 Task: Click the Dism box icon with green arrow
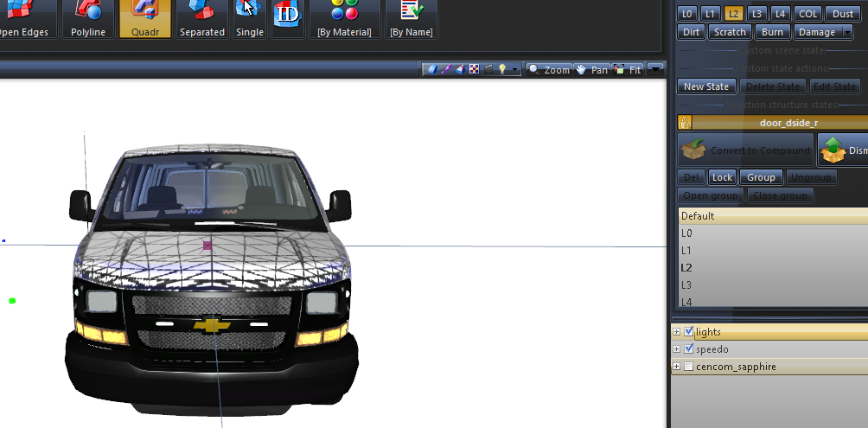(x=833, y=150)
